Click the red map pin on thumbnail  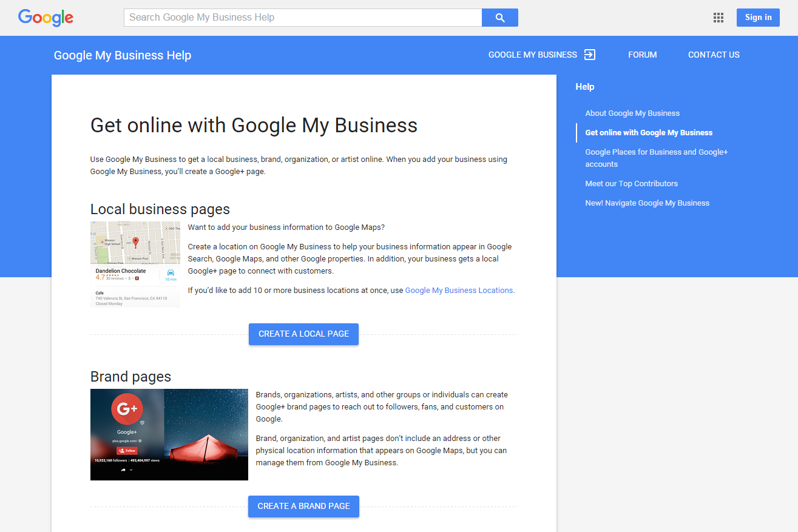pyautogui.click(x=135, y=242)
